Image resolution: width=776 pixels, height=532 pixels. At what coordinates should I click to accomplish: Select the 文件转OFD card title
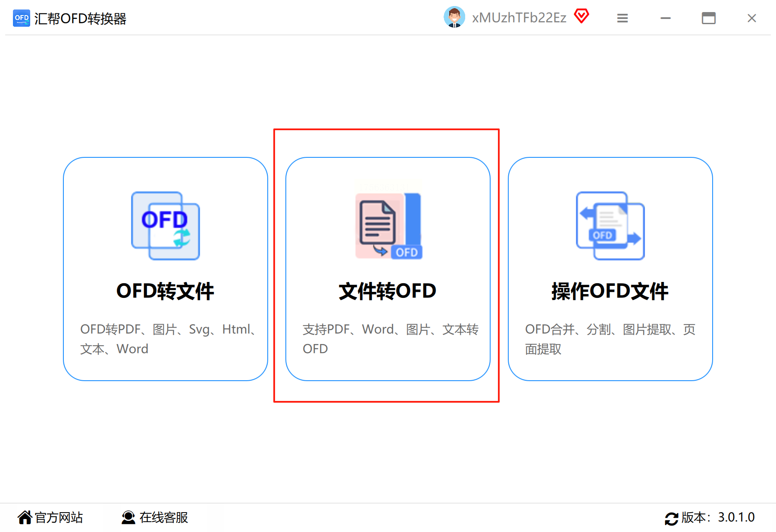coord(388,291)
